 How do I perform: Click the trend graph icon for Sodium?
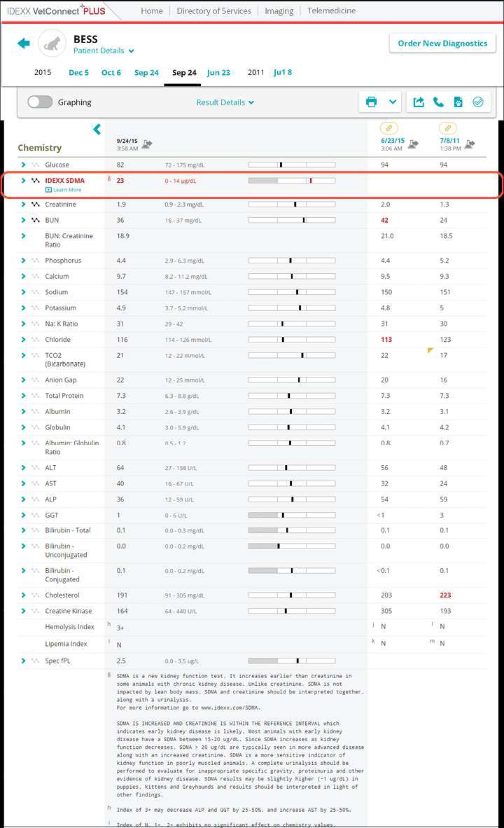36,292
